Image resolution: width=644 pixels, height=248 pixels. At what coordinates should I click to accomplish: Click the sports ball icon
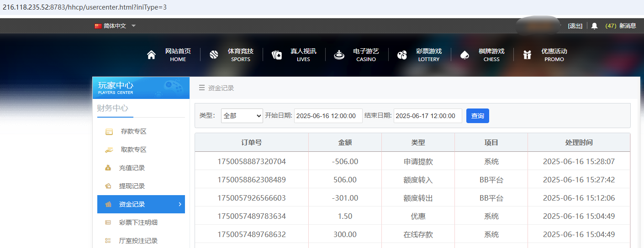214,55
